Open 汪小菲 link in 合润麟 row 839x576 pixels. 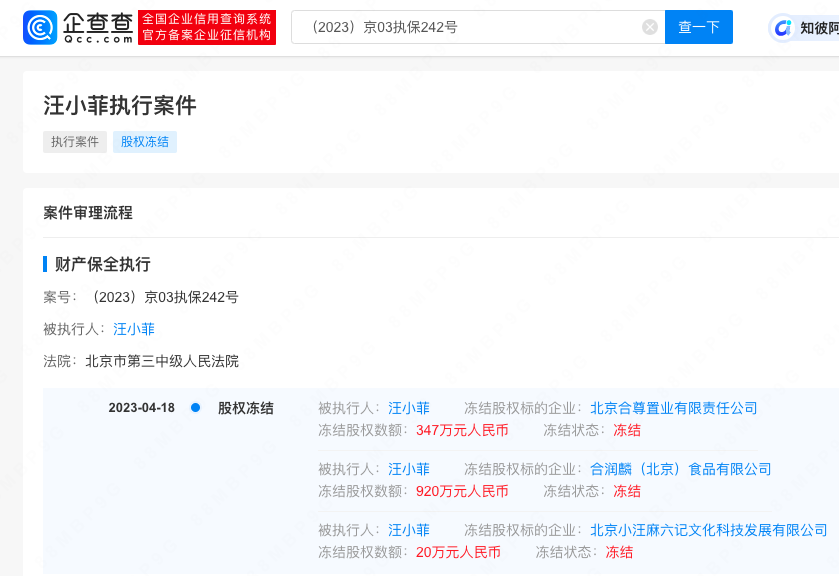(x=409, y=469)
